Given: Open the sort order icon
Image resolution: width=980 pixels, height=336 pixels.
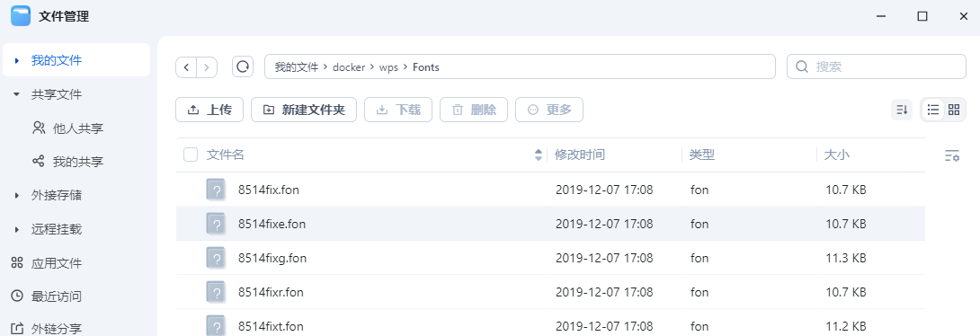Looking at the screenshot, I should click(902, 110).
